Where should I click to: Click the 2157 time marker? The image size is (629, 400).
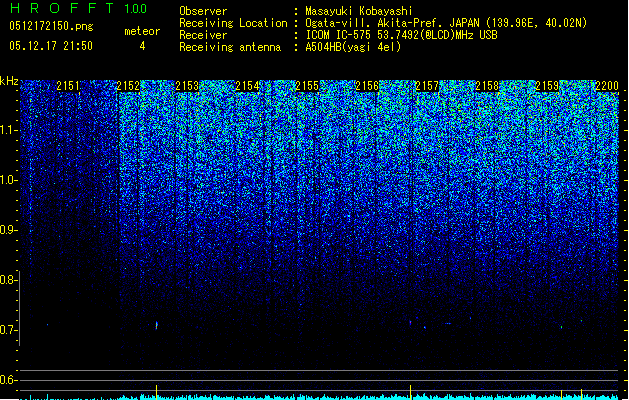tap(427, 86)
